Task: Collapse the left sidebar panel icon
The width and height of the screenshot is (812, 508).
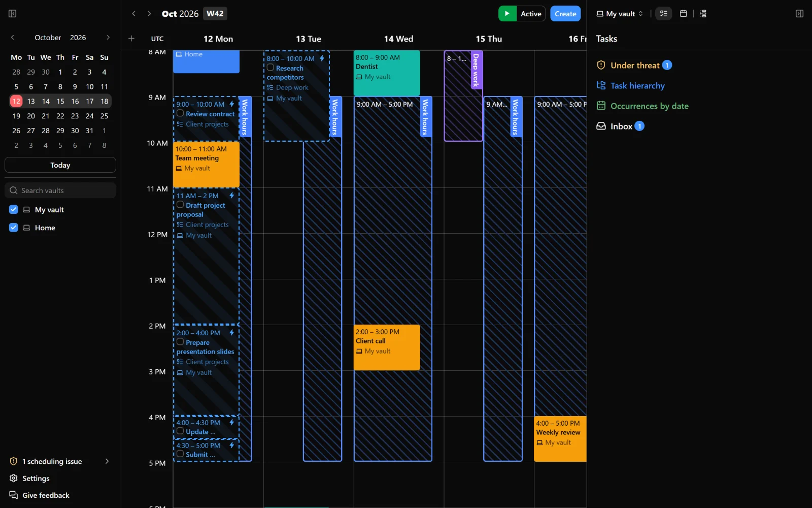Action: (x=13, y=14)
